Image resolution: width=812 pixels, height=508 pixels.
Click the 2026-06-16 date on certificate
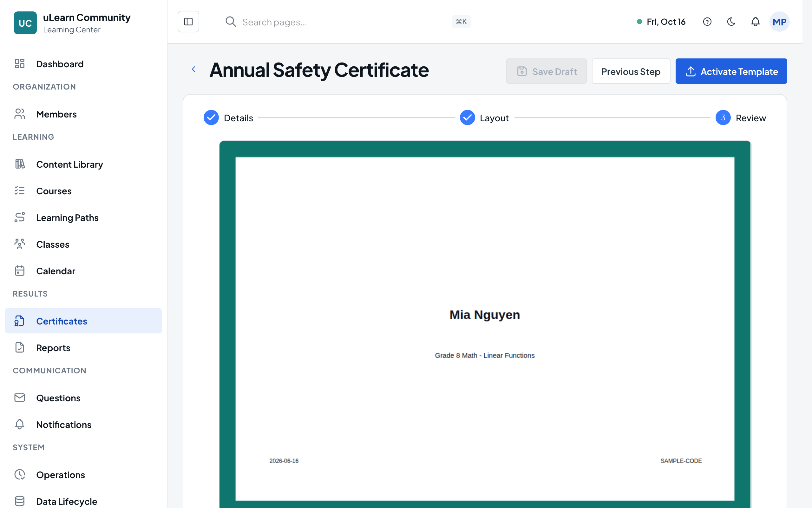pyautogui.click(x=284, y=461)
